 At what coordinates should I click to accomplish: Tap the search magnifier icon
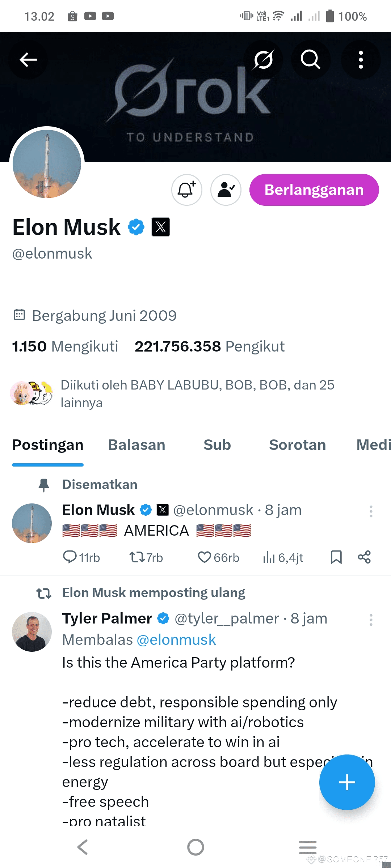coord(311,60)
